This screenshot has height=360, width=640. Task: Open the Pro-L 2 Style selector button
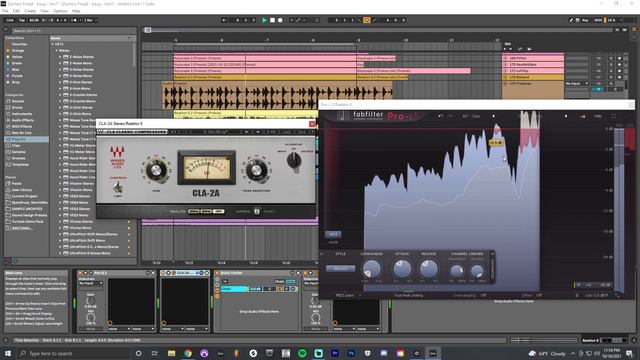click(x=340, y=269)
